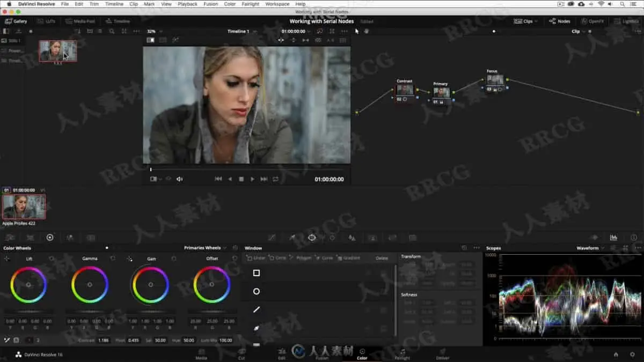This screenshot has width=644, height=362.
Task: Open the Scopes palette icon
Action: pyautogui.click(x=613, y=237)
